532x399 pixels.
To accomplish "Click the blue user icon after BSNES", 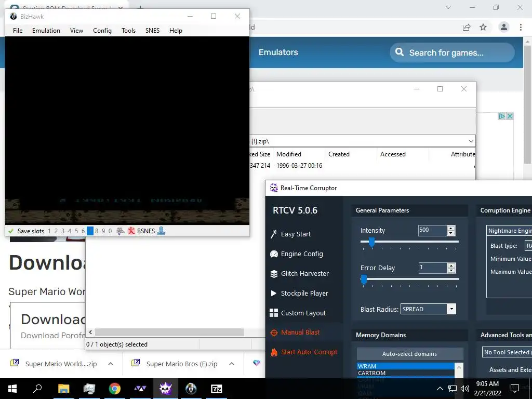I will pos(161,231).
